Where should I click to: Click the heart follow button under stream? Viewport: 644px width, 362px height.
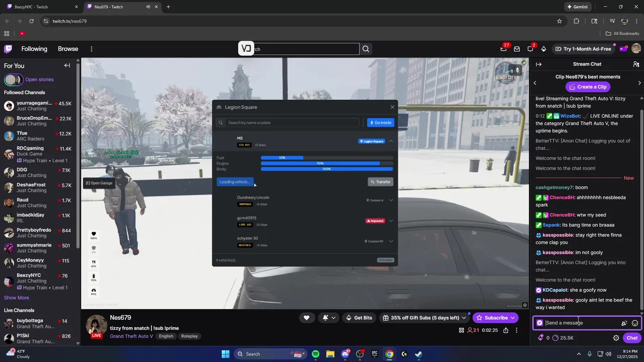[306, 318]
